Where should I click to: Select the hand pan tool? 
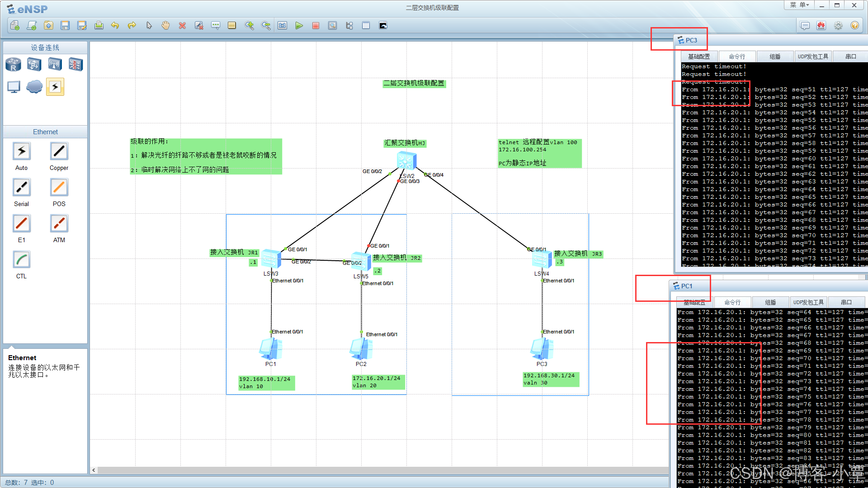click(x=165, y=26)
